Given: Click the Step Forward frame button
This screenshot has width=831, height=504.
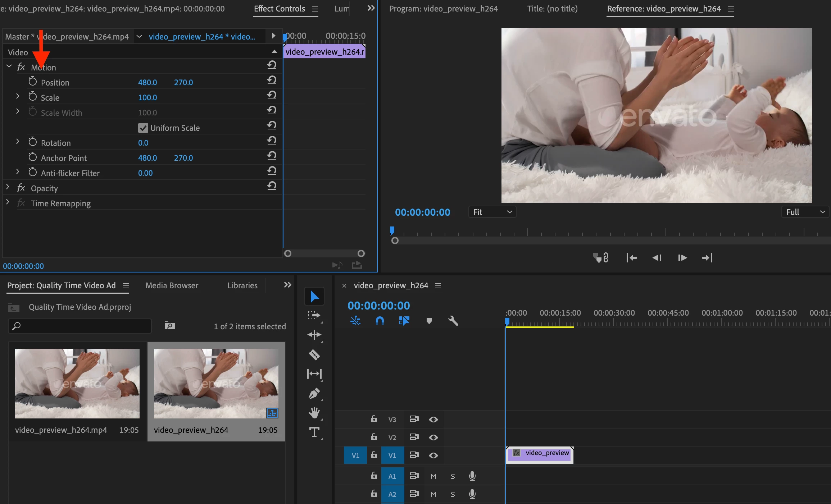Looking at the screenshot, I should [x=682, y=258].
